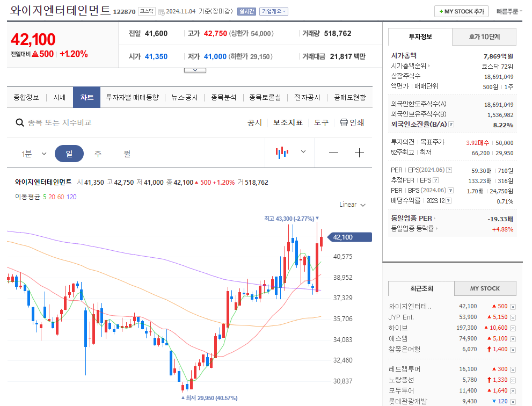Remove 노랑풍선 from recent list

pos(513,381)
